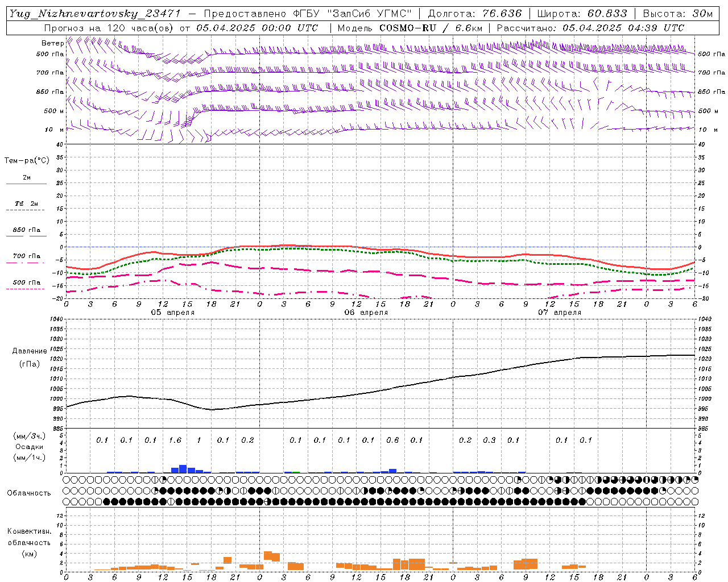Click the Td 2м dew point legend label
Screen dimensions: 728x582
click(26, 203)
